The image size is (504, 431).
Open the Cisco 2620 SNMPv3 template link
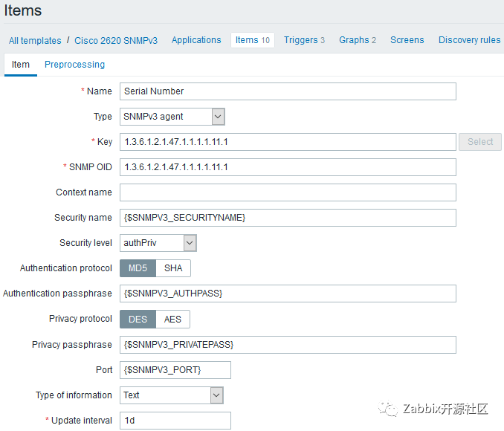tap(116, 40)
